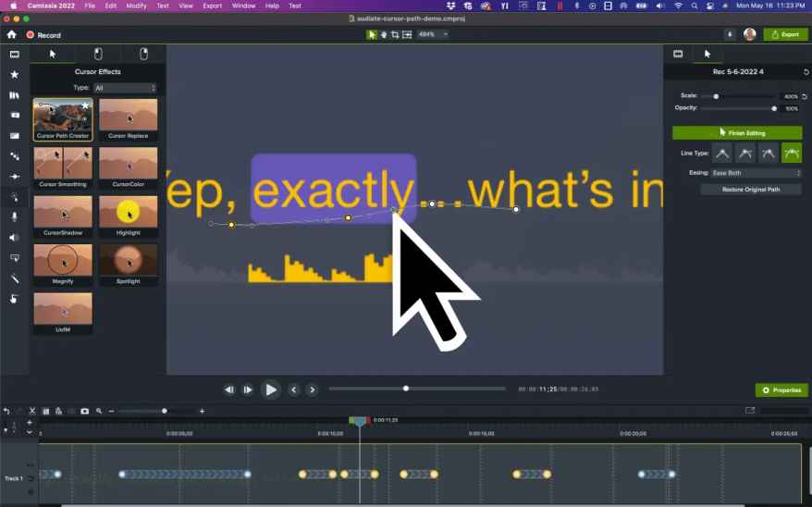Viewport: 812px width, 507px height.
Task: Choose the highlighted fourth Line Type option
Action: pyautogui.click(x=791, y=154)
